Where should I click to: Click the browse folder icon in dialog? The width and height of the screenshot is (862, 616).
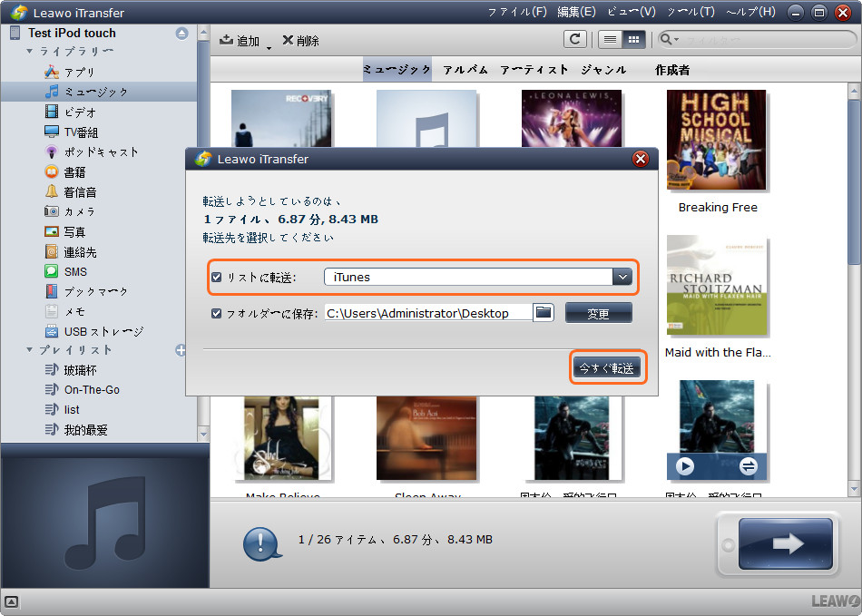click(x=544, y=313)
